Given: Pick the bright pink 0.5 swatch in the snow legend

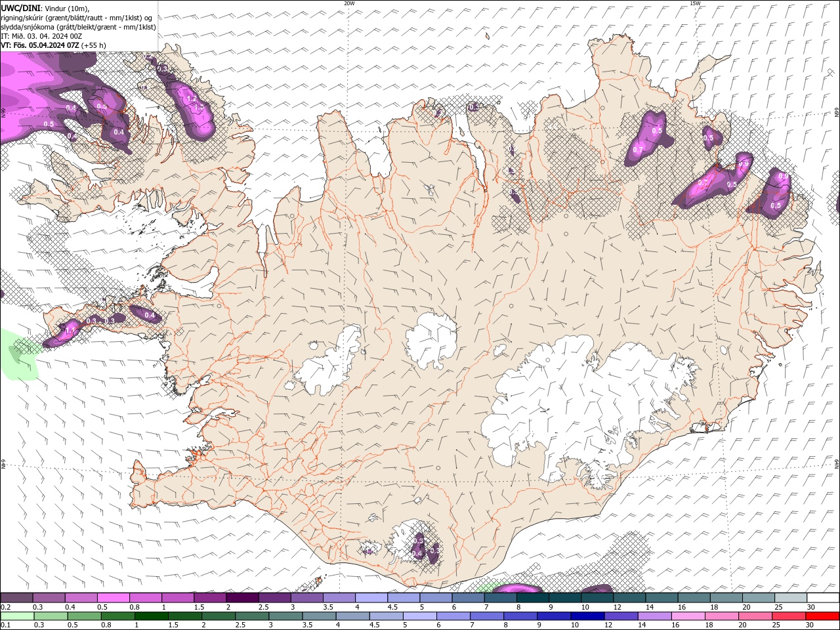Looking at the screenshot, I should click(x=113, y=598).
